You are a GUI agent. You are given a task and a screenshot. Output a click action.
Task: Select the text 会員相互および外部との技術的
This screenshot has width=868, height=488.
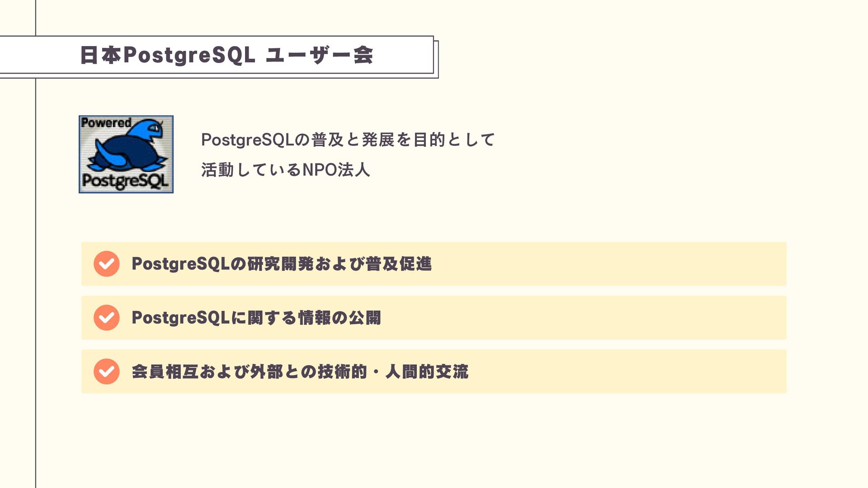tap(249, 371)
